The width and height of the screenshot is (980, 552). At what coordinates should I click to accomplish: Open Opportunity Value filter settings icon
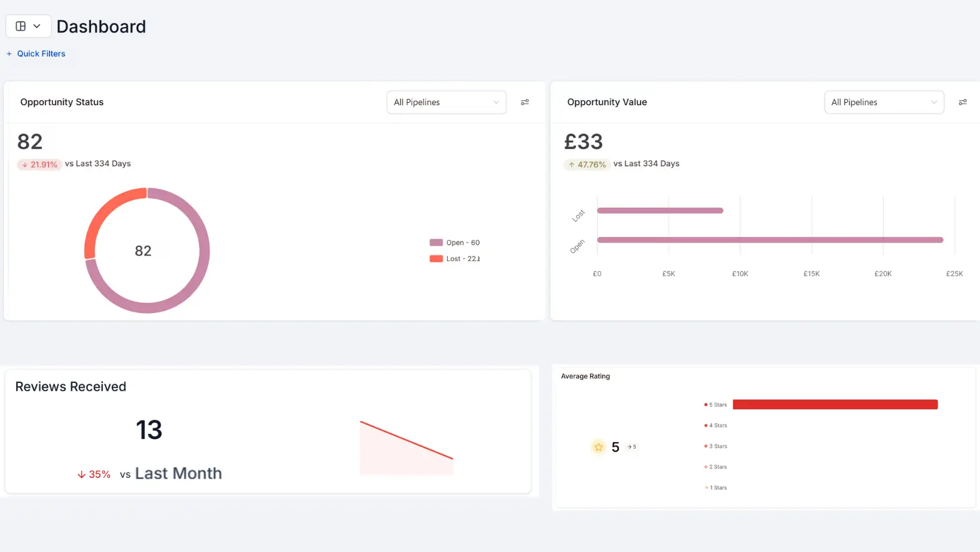pos(962,102)
